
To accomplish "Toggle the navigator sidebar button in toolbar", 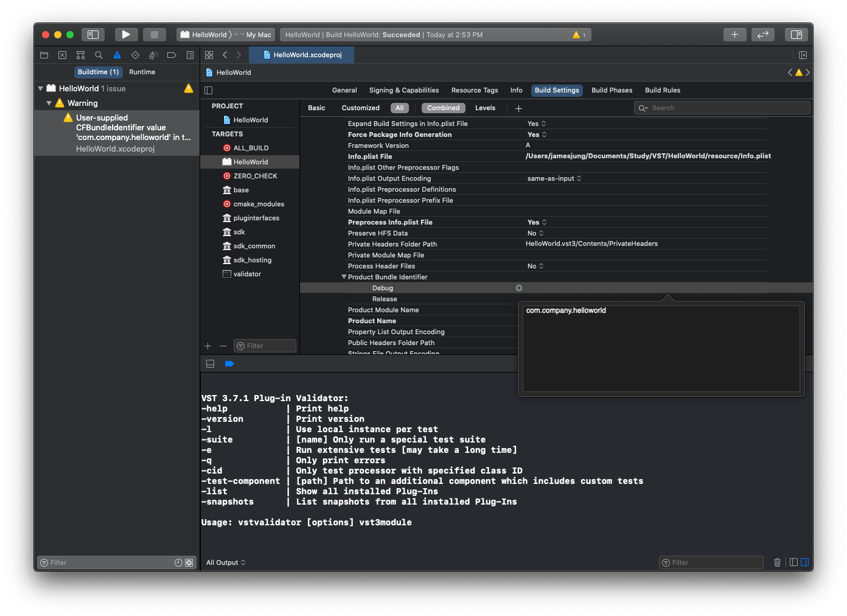I will pos(93,35).
